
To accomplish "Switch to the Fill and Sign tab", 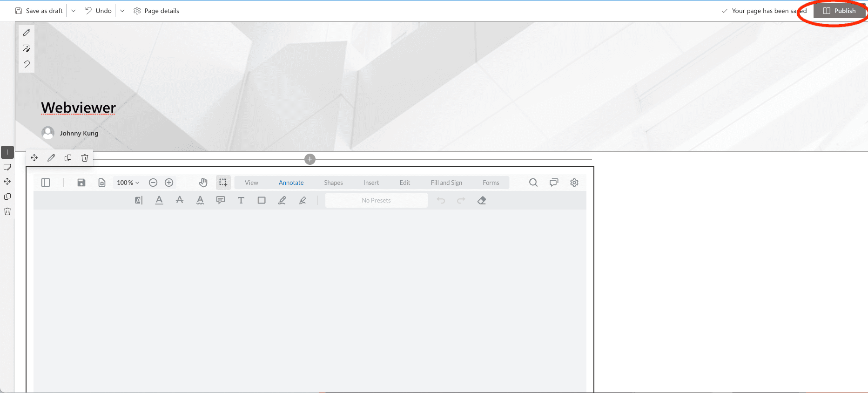I will 446,183.
